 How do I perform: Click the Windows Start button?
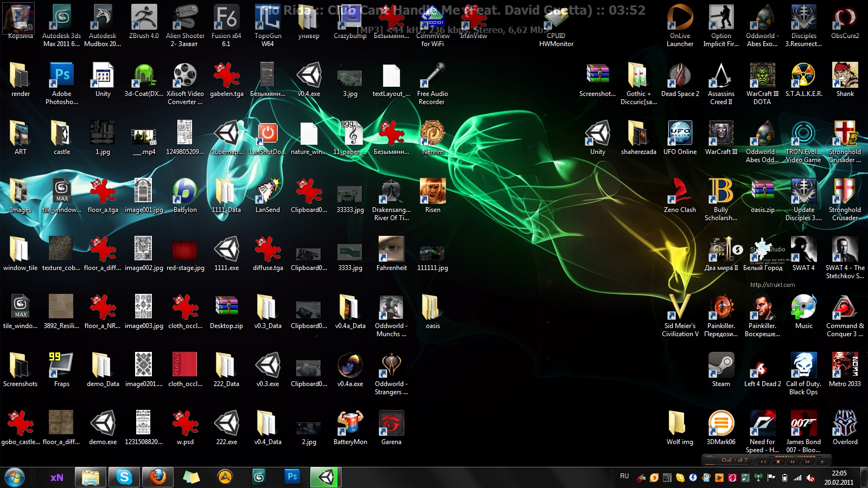click(15, 477)
